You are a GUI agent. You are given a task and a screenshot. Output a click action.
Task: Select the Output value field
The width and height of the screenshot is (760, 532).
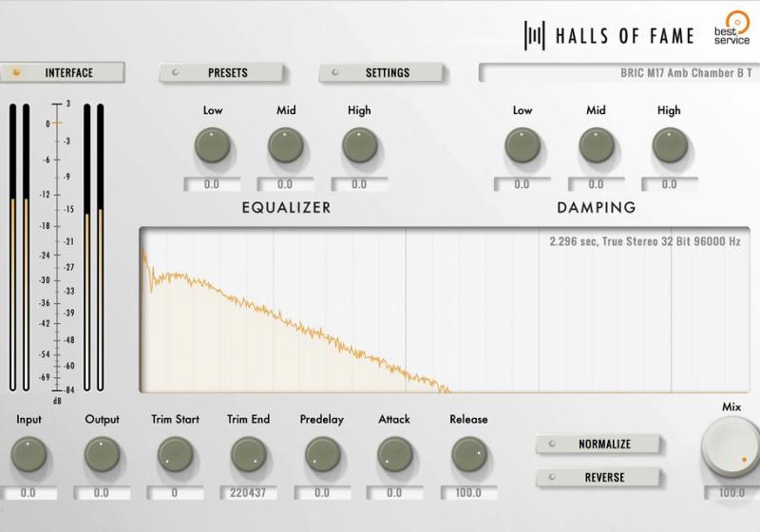click(102, 493)
